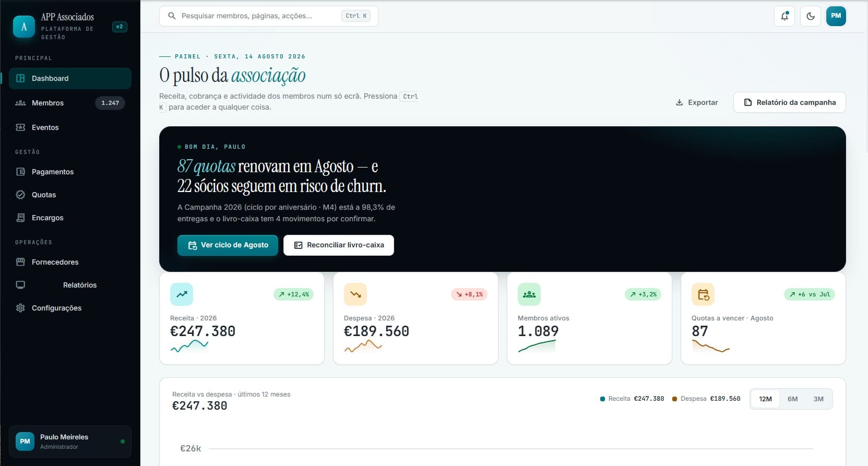The width and height of the screenshot is (868, 466).
Task: Click the Quotas a vencer calendar icon
Action: tap(703, 294)
